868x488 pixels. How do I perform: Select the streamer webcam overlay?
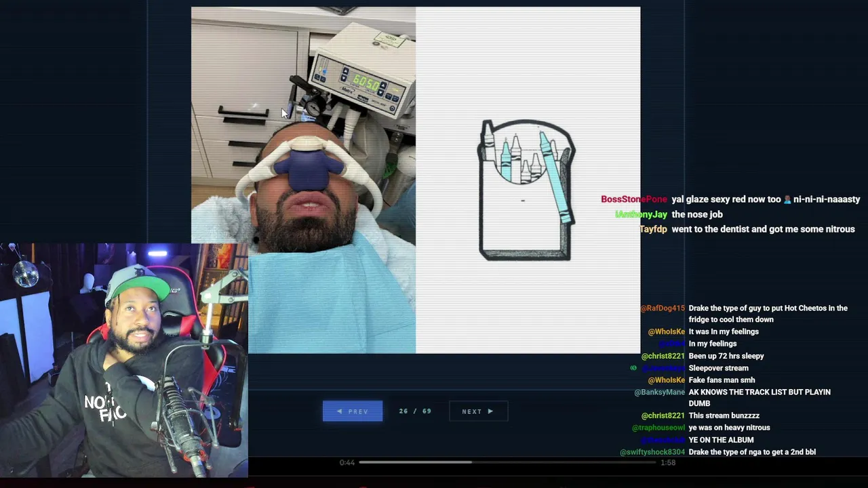click(124, 361)
